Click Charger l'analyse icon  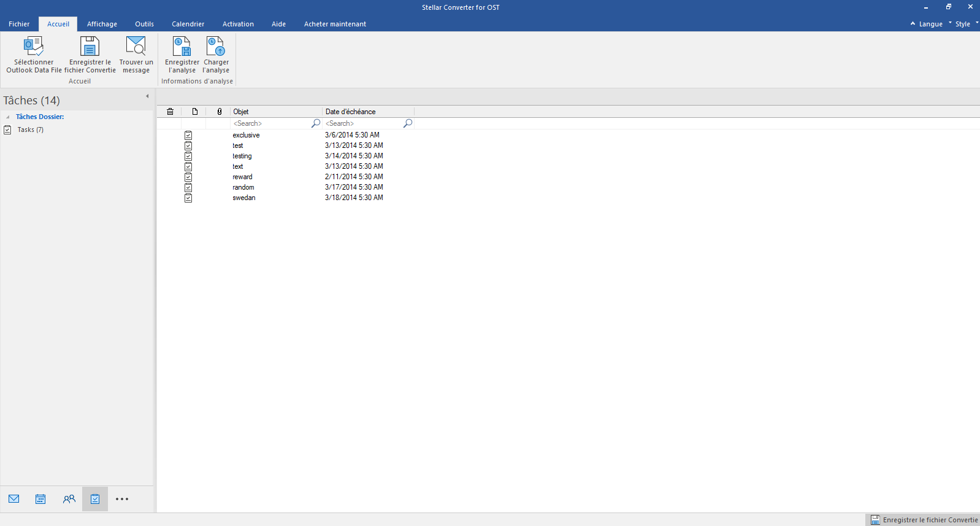pyautogui.click(x=216, y=46)
